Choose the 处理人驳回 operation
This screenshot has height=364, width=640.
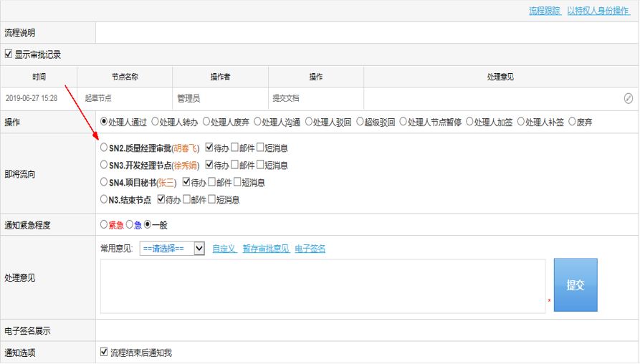coord(310,122)
